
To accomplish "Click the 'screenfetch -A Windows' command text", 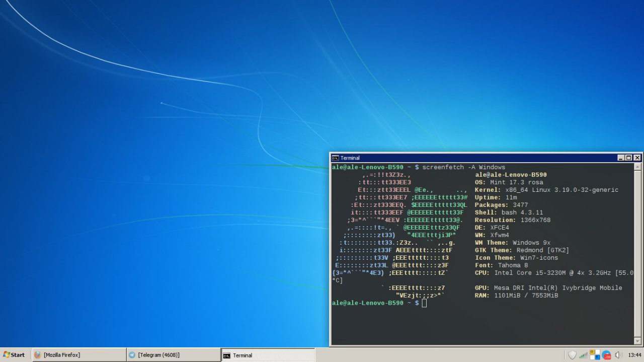I will click(x=463, y=167).
